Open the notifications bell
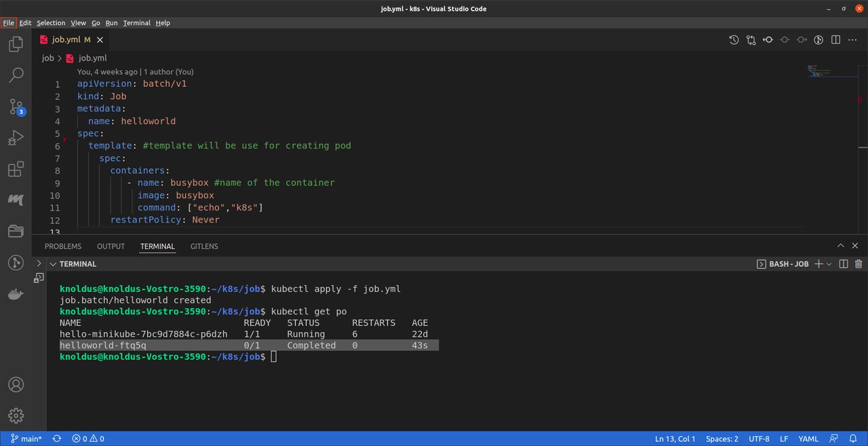Viewport: 868px width, 446px height. [x=852, y=439]
